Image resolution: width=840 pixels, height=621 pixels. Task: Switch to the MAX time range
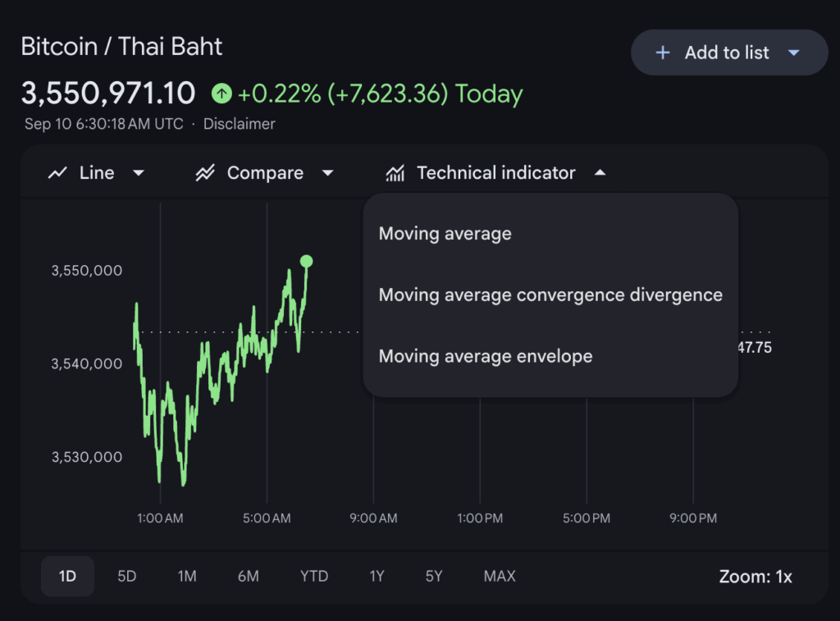coord(500,576)
